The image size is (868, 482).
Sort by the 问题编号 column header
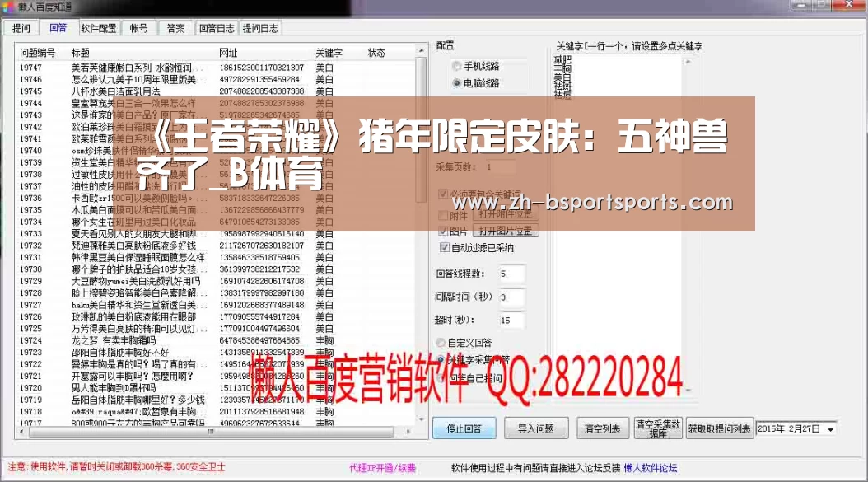[38, 53]
